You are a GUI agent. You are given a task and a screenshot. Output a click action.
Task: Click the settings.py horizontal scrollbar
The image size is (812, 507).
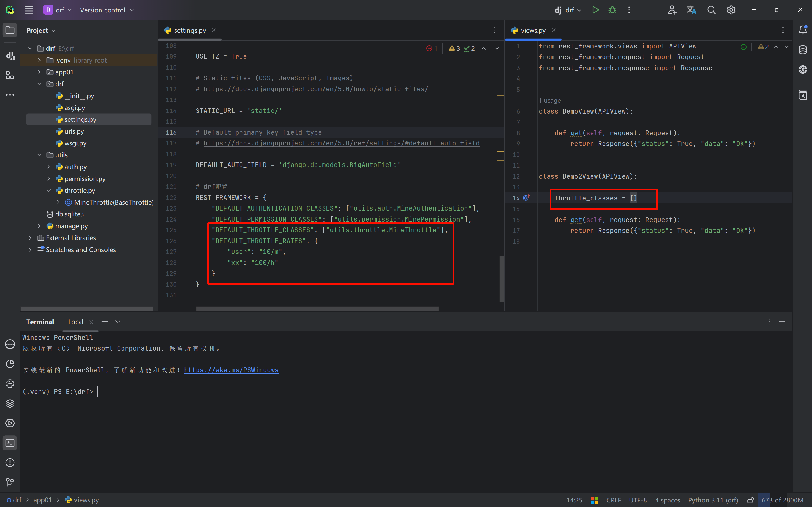(x=317, y=309)
